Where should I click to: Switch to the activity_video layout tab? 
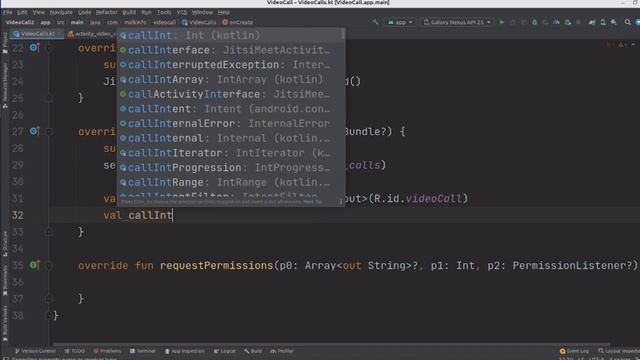[91, 34]
